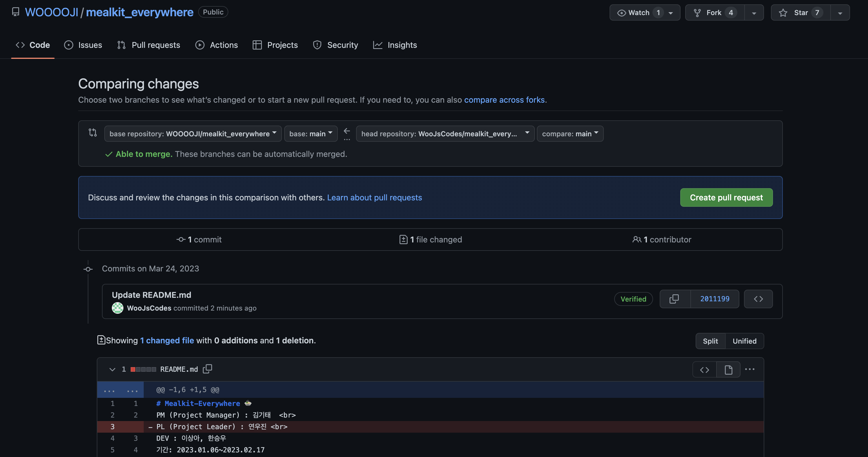Open the compare: main branch dropdown
The width and height of the screenshot is (868, 457).
pyautogui.click(x=570, y=134)
